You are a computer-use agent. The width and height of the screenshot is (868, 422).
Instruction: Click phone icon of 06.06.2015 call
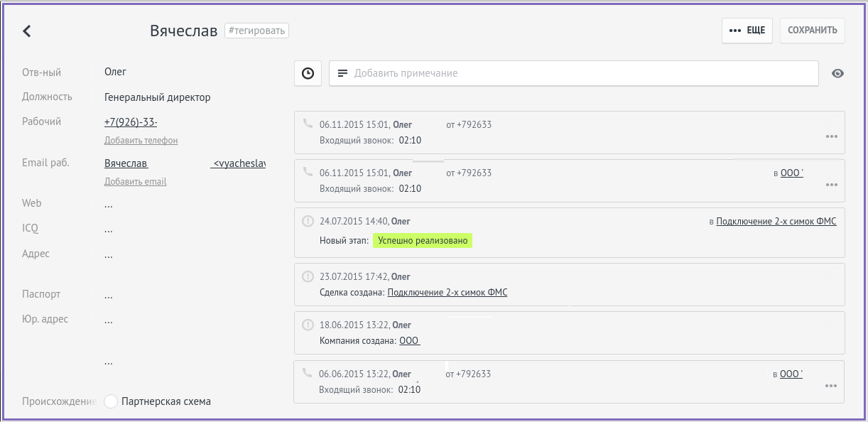[x=307, y=372]
